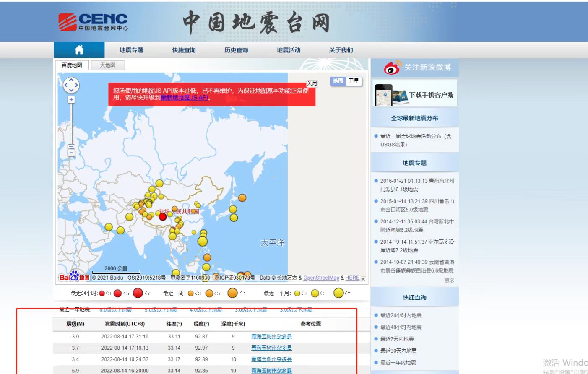Close the API warning with 关闭
Image resolution: width=588 pixels, height=374 pixels.
click(312, 83)
